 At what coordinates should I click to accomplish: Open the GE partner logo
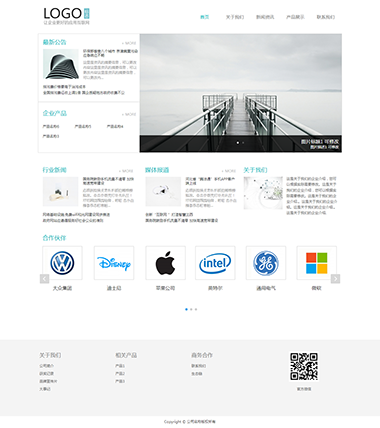266,263
